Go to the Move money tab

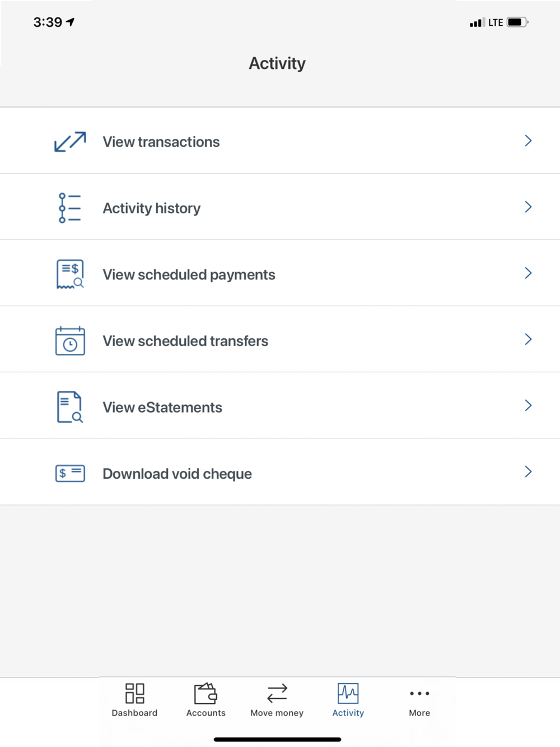coord(277,699)
